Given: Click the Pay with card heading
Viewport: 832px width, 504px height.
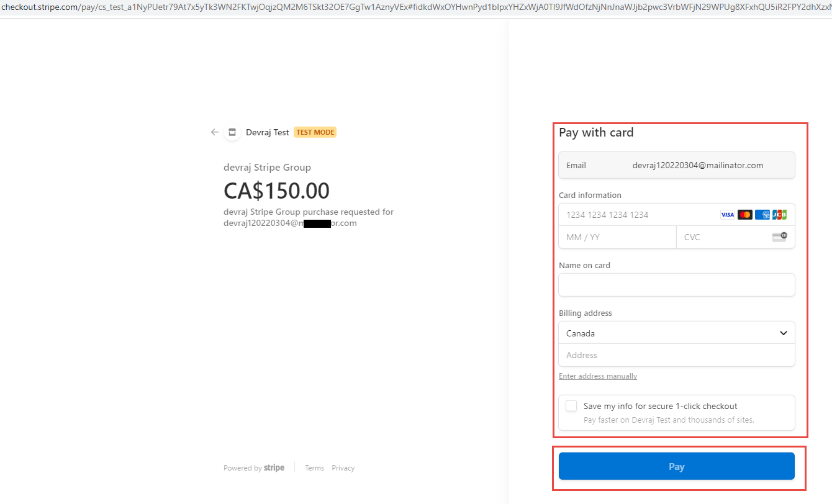Looking at the screenshot, I should [x=596, y=132].
